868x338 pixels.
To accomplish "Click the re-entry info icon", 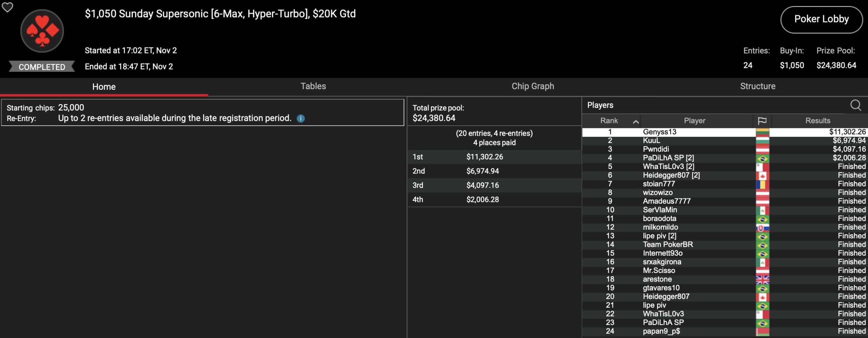I will (300, 119).
